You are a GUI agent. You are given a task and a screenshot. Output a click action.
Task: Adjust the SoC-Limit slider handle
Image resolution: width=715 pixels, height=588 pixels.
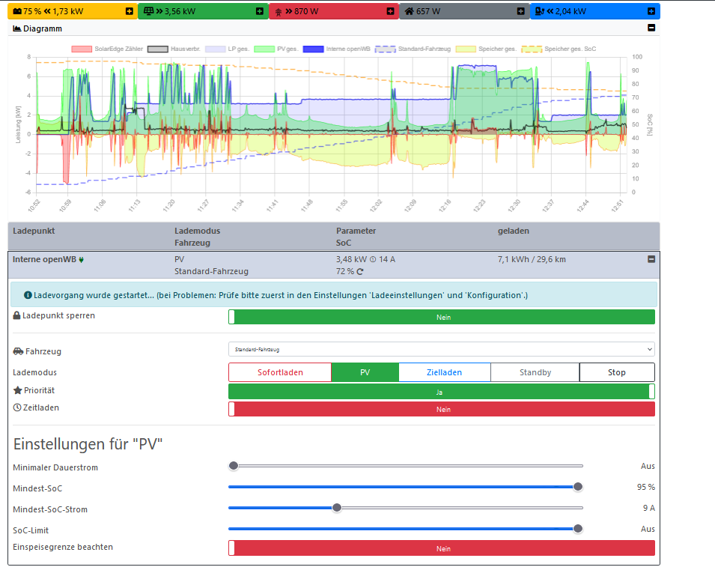coord(578,529)
